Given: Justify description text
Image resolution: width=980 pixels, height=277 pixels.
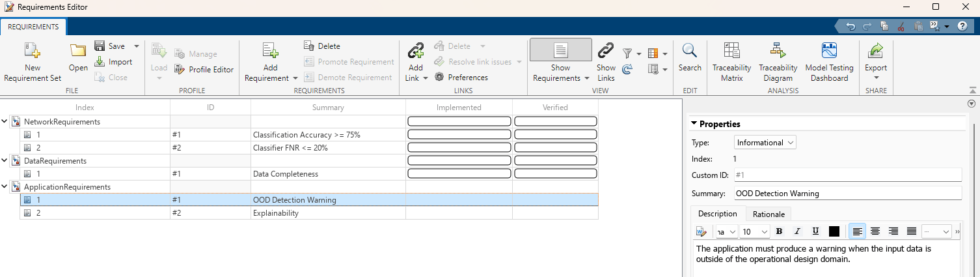Looking at the screenshot, I should pos(912,231).
